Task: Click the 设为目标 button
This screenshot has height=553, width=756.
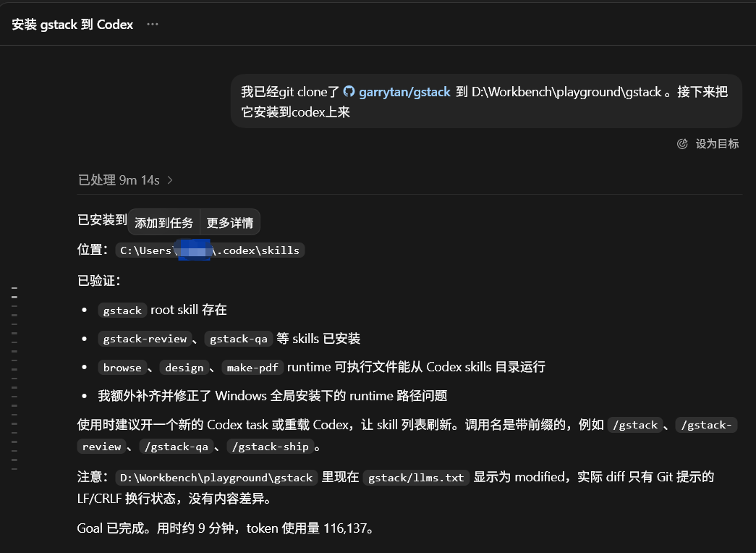Action: pyautogui.click(x=708, y=144)
